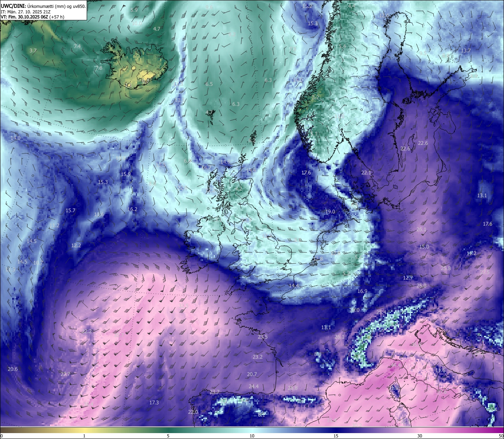The image size is (504, 439).
Task: Click the 23.2 value over the Bay of Biscay
Action: tap(258, 357)
